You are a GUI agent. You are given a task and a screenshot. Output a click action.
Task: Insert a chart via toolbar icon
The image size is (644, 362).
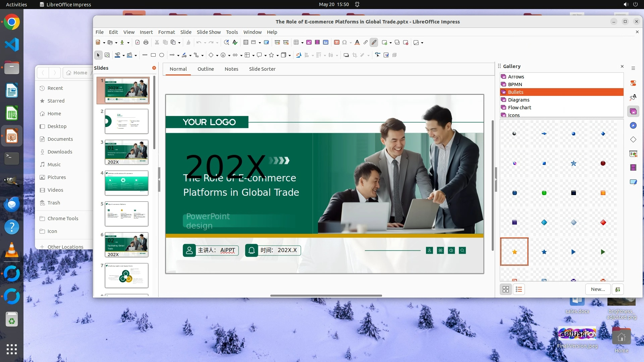pyautogui.click(x=326, y=43)
